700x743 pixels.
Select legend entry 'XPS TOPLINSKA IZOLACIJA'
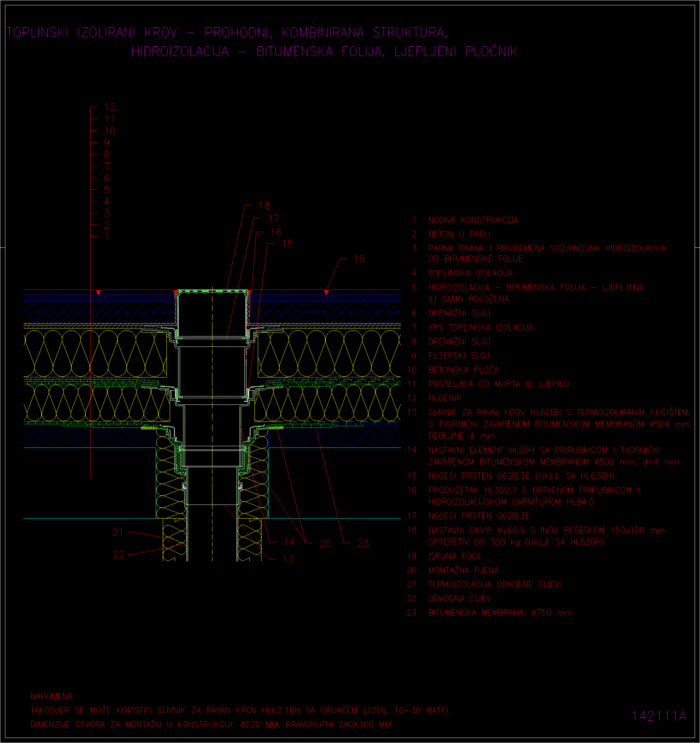point(480,327)
